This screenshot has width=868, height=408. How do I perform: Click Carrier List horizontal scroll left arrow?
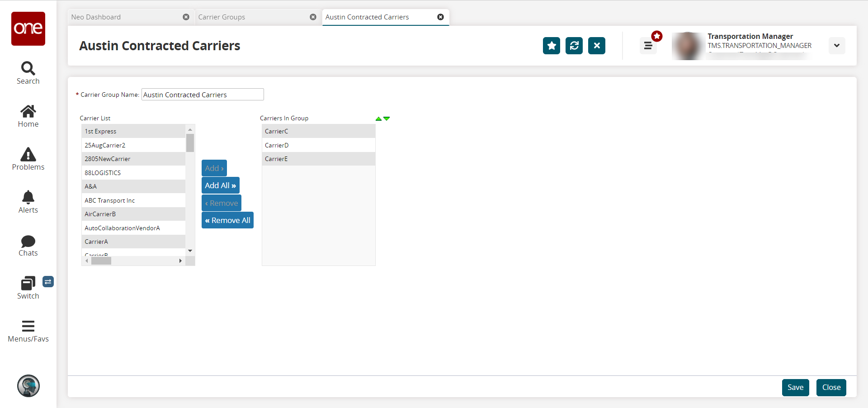(x=87, y=261)
